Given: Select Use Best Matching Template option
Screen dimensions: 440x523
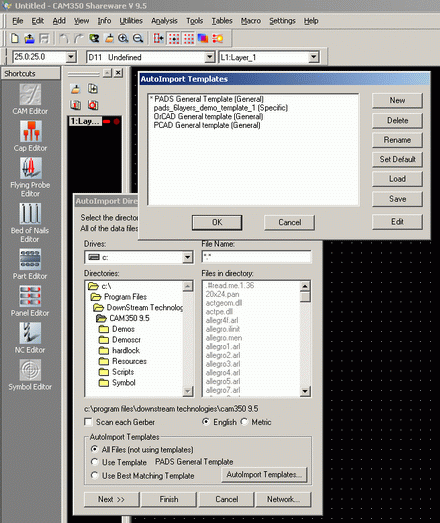Looking at the screenshot, I should pos(94,475).
